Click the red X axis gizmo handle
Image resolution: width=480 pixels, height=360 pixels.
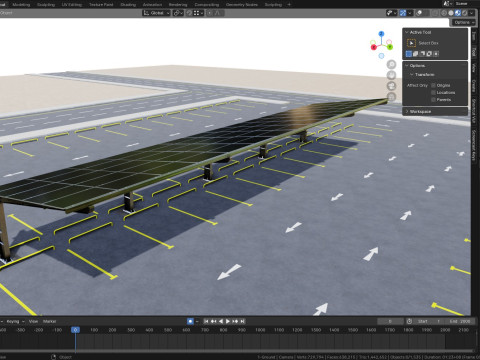pyautogui.click(x=374, y=47)
